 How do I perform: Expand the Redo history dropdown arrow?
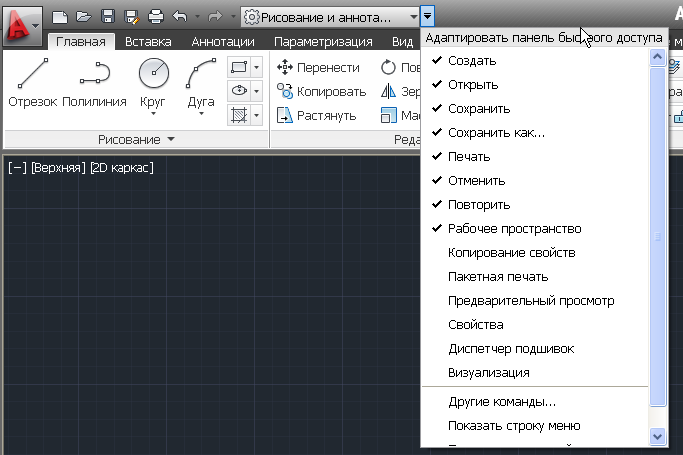tap(233, 17)
